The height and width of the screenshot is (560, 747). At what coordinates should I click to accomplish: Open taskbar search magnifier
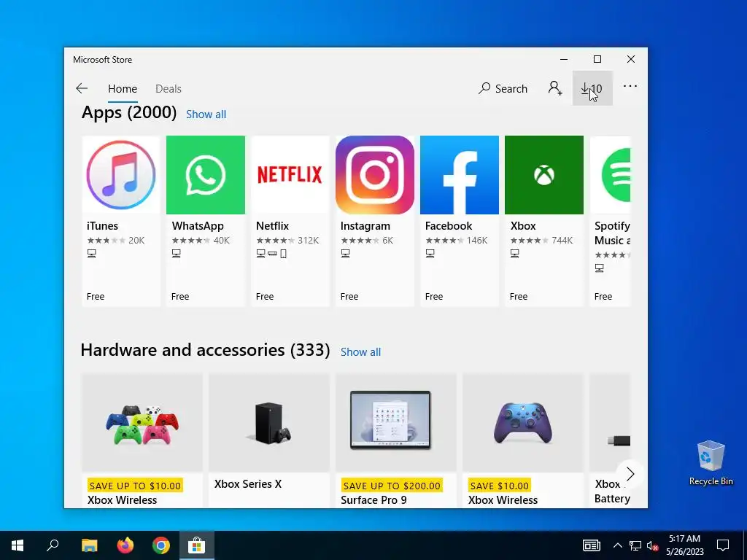[53, 545]
